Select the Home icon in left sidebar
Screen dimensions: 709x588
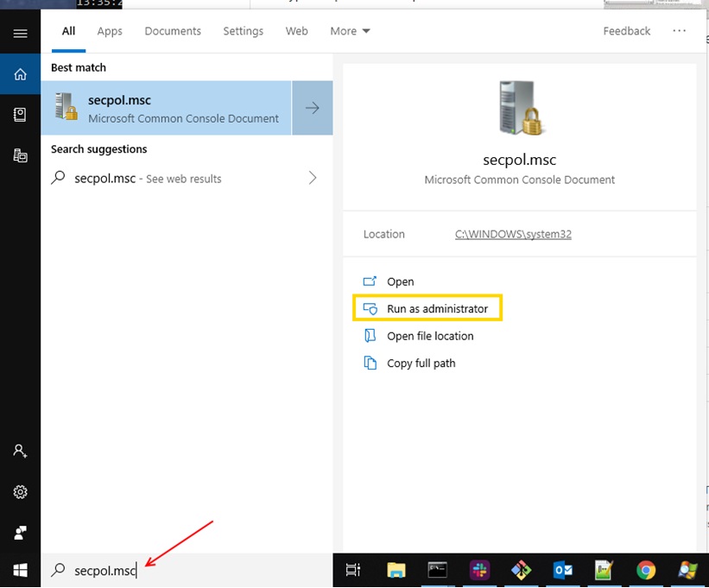(x=20, y=74)
